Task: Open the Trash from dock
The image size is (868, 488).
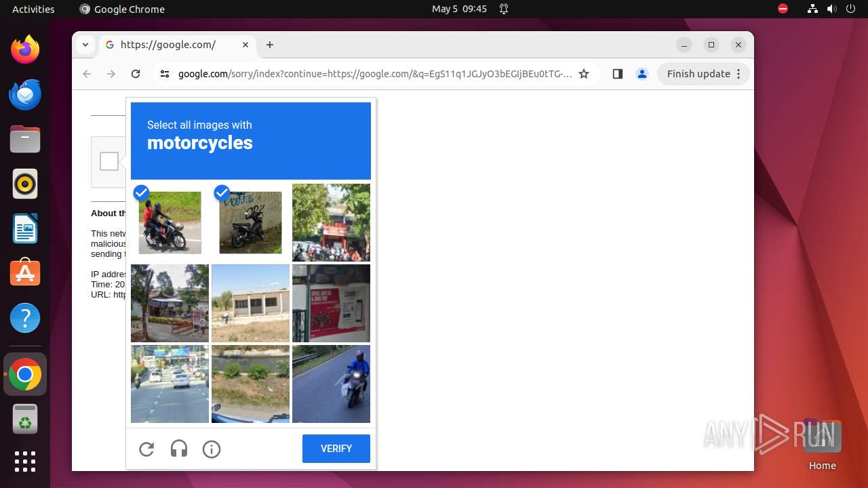Action: click(x=25, y=419)
